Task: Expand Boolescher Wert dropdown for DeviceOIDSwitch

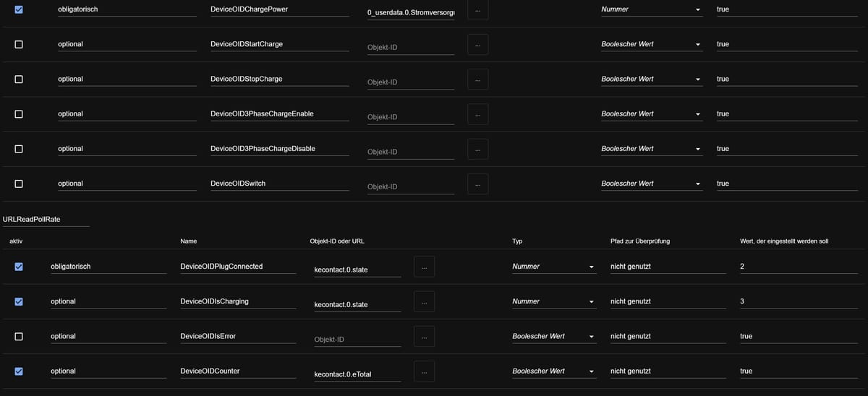Action: coord(652,184)
